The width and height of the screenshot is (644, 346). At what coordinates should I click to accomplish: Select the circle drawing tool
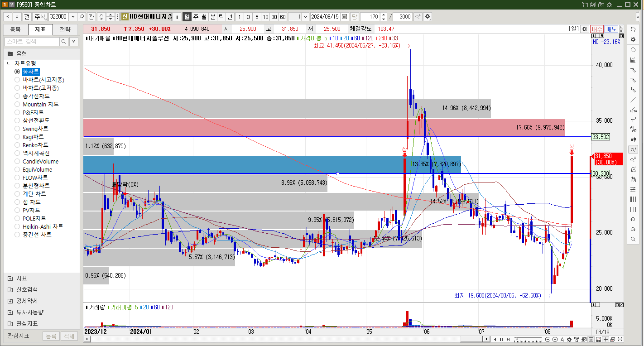(x=633, y=50)
